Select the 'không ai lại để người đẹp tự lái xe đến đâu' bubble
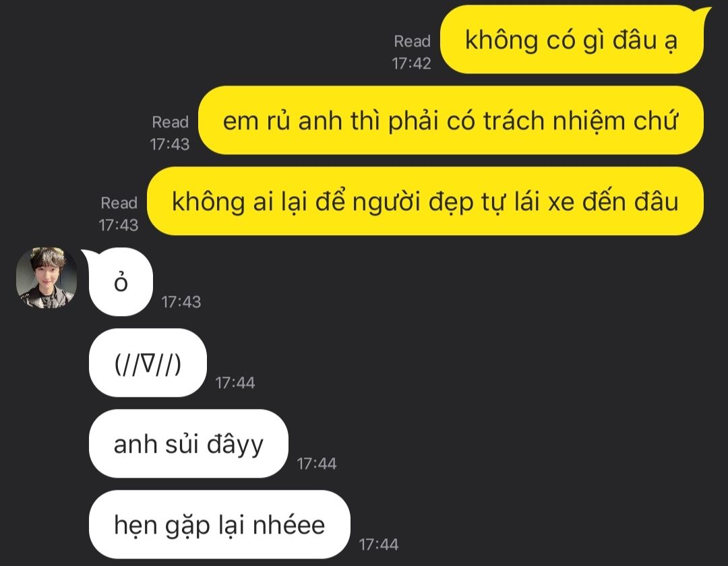 click(425, 201)
